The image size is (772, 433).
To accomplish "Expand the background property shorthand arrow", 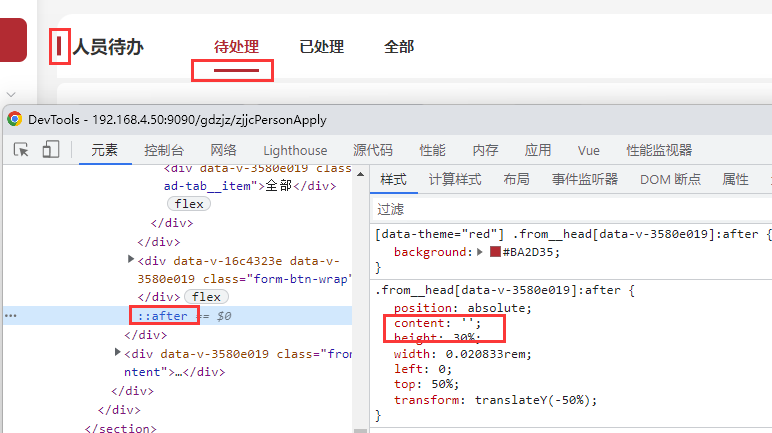I will tap(481, 252).
